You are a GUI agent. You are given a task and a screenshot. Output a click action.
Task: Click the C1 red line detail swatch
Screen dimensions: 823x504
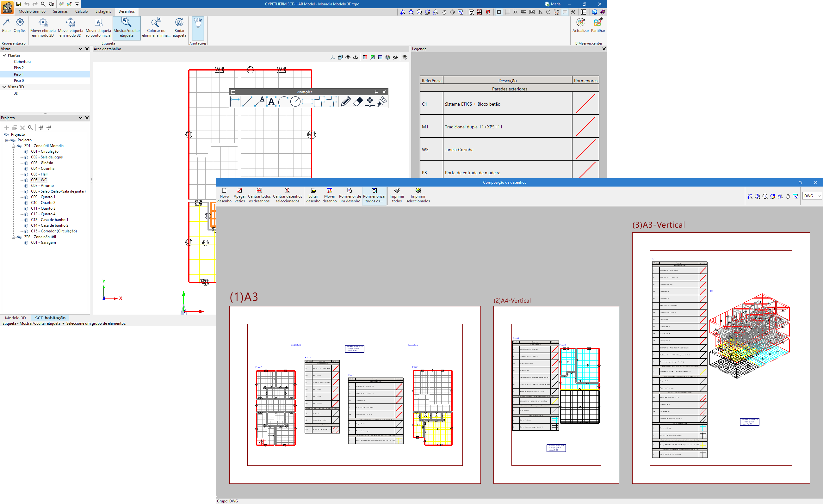click(x=585, y=104)
